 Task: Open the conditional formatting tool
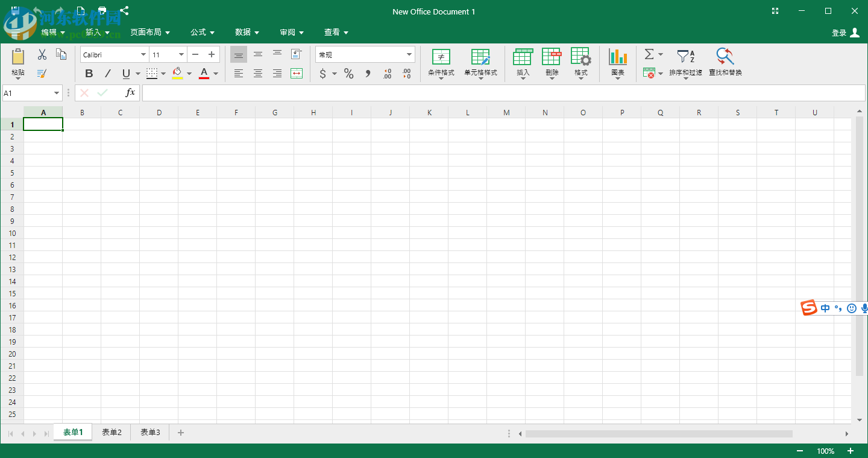point(441,63)
